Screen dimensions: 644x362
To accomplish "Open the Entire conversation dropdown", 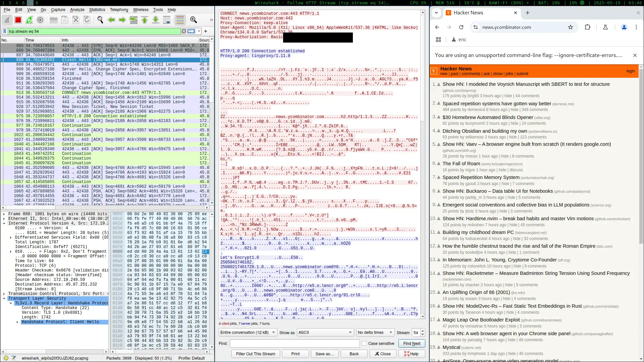I will pyautogui.click(x=248, y=333).
